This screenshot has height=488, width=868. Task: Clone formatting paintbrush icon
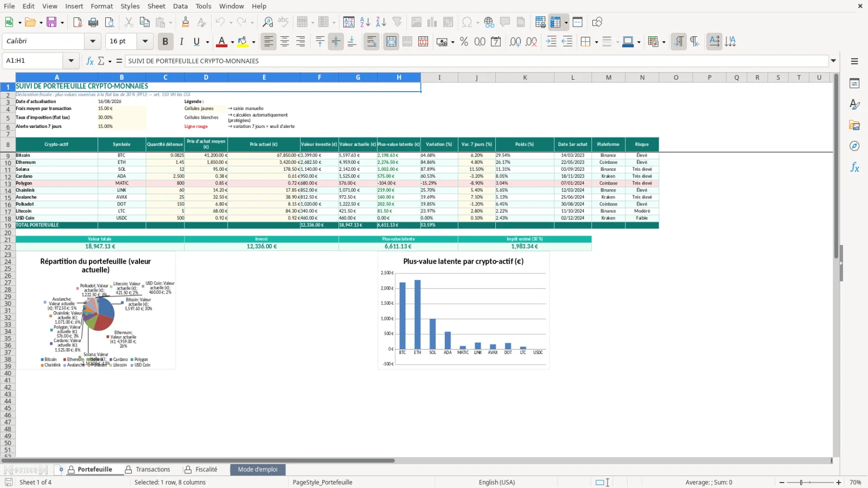pyautogui.click(x=186, y=22)
